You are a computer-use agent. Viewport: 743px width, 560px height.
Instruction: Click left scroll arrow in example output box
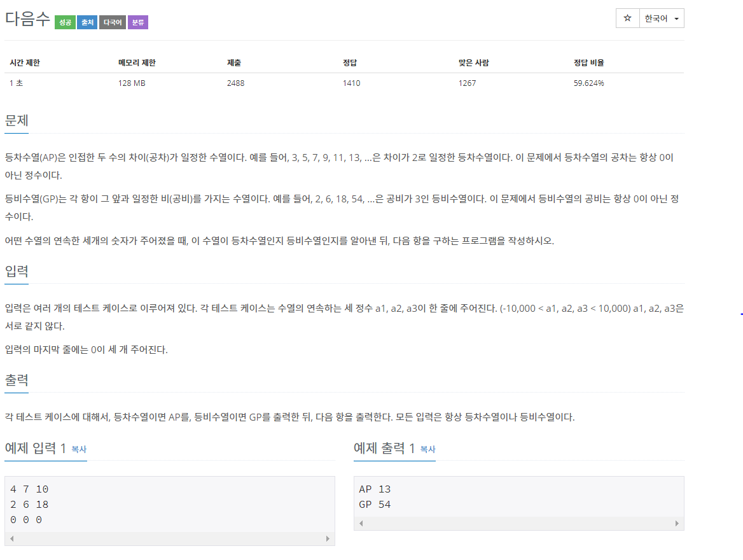pos(361,523)
